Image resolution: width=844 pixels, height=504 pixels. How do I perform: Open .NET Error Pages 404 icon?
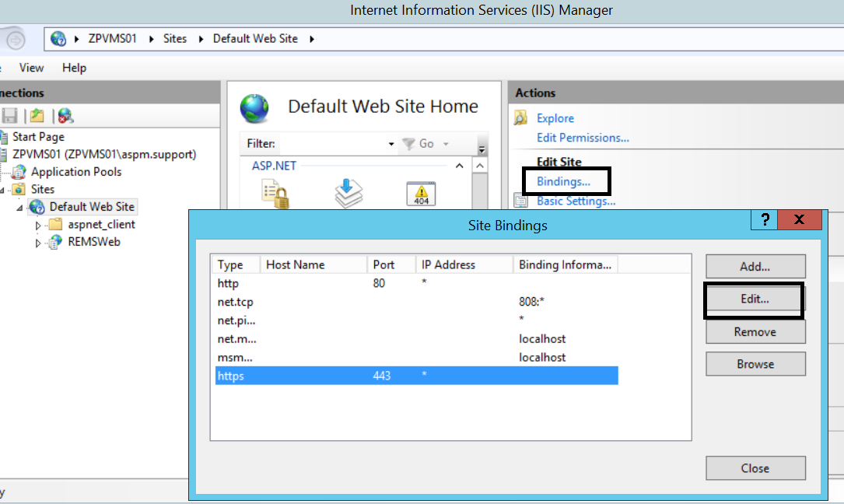[x=421, y=194]
